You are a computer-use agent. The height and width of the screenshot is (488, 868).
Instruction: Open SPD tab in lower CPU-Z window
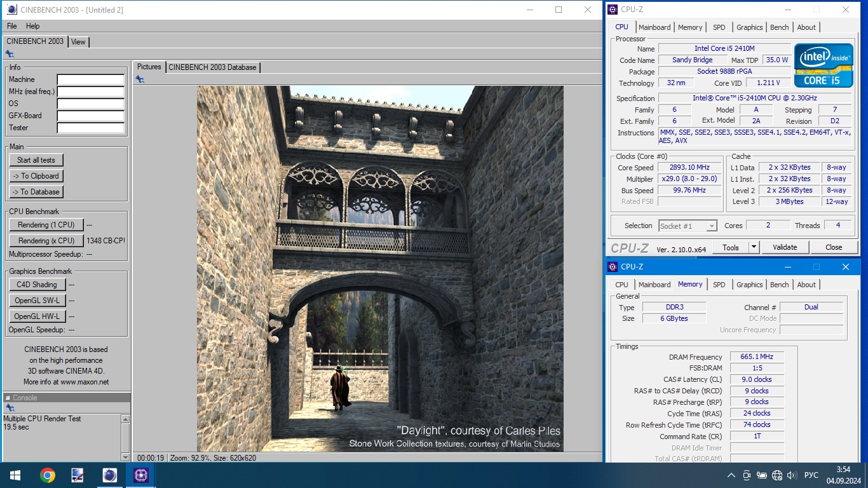point(719,285)
